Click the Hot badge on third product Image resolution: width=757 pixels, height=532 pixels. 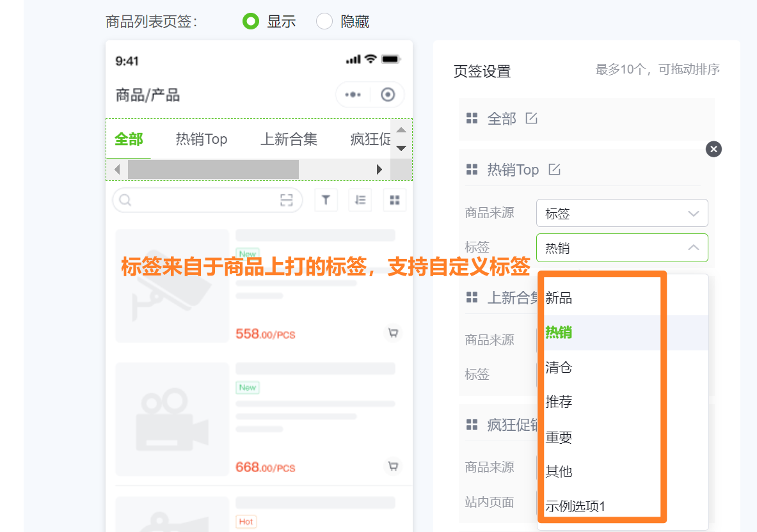point(246,521)
